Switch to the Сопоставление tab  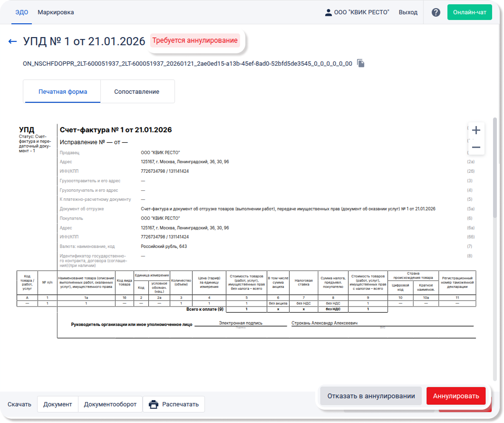click(136, 91)
